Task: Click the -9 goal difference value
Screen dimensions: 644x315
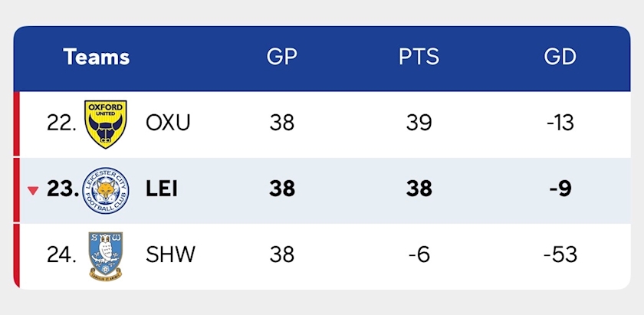Action: click(x=560, y=189)
